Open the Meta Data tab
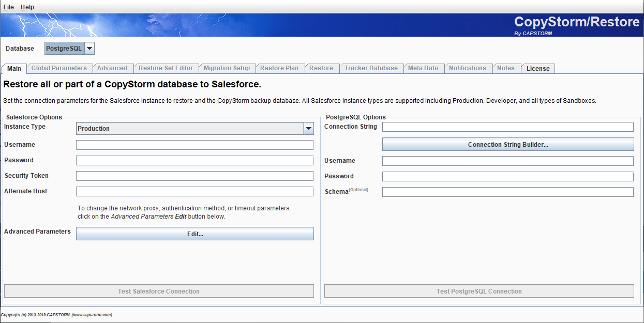The height and width of the screenshot is (323, 644). click(x=424, y=68)
